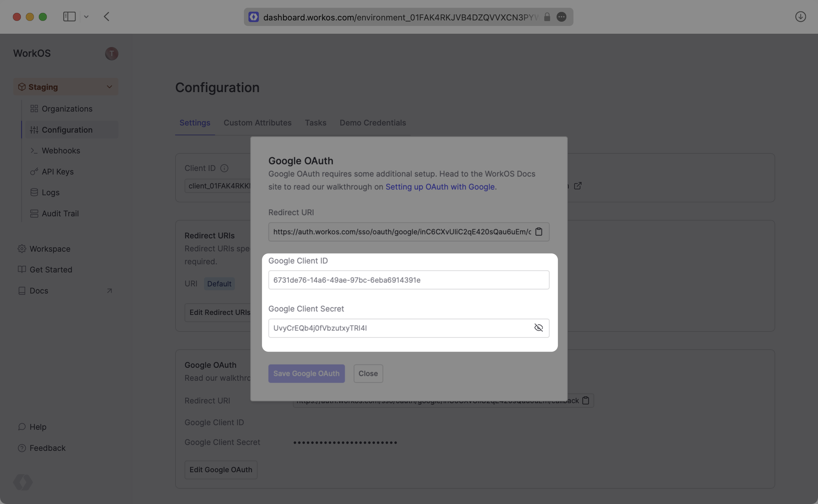The width and height of the screenshot is (818, 504).
Task: Open API Keys in the sidebar
Action: [58, 172]
